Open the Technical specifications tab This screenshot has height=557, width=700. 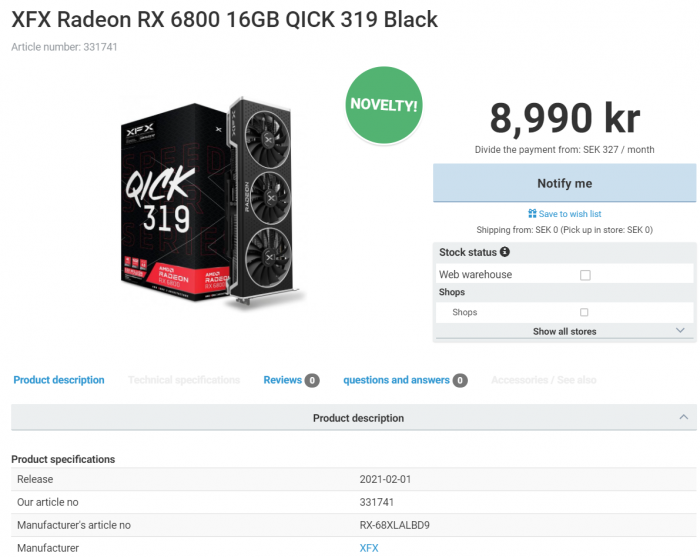(184, 380)
